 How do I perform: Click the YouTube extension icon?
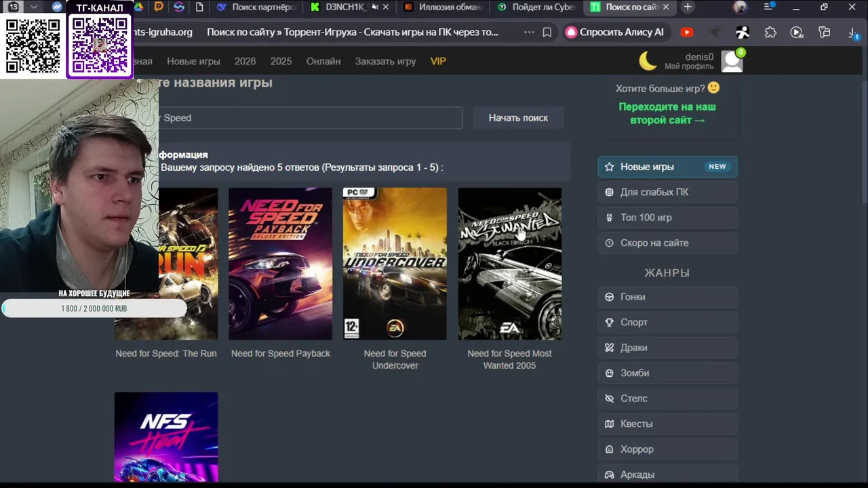687,33
